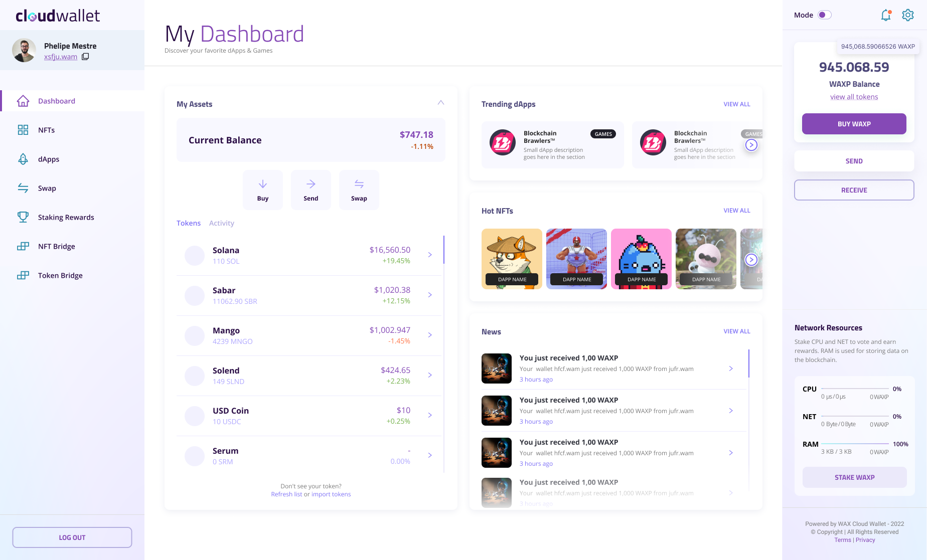Open the blue pixel character NFT thumbnail
The height and width of the screenshot is (560, 927).
[641, 259]
